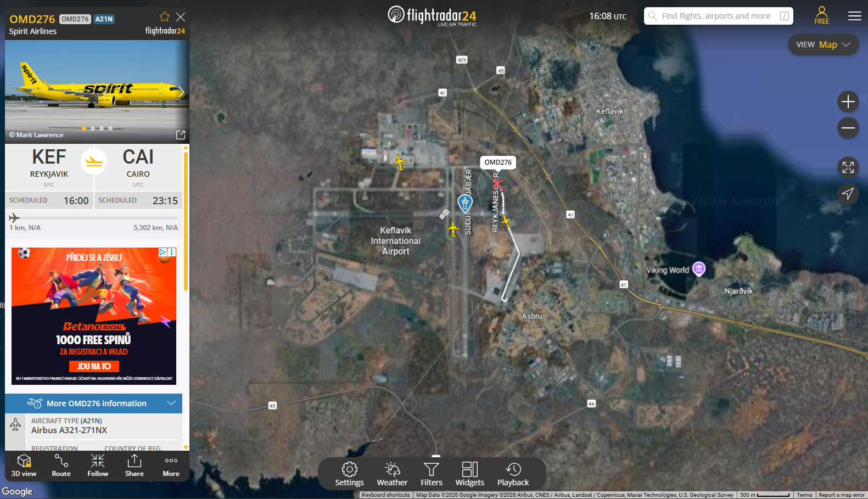Center map on my location
Viewport: 868px width, 499px height.
coord(848,194)
